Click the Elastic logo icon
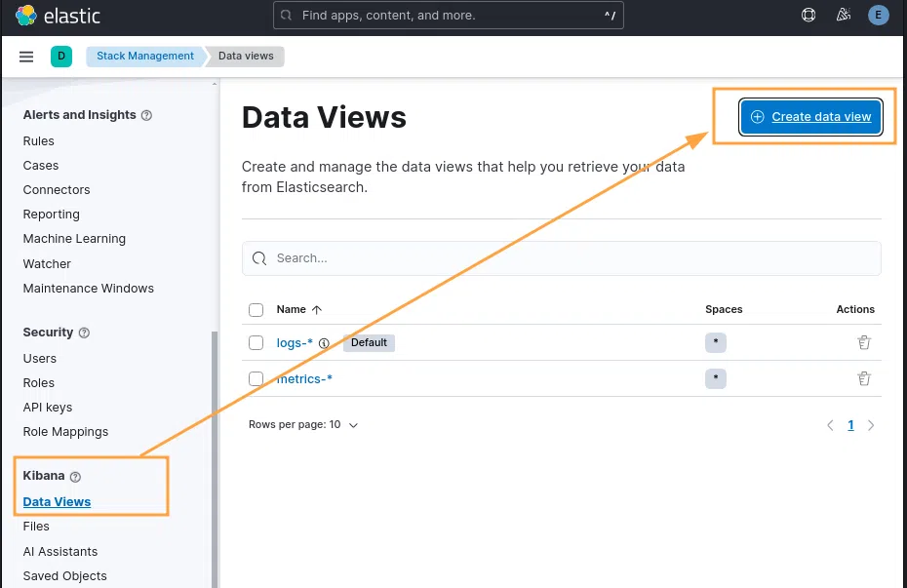The width and height of the screenshot is (907, 588). [x=27, y=16]
